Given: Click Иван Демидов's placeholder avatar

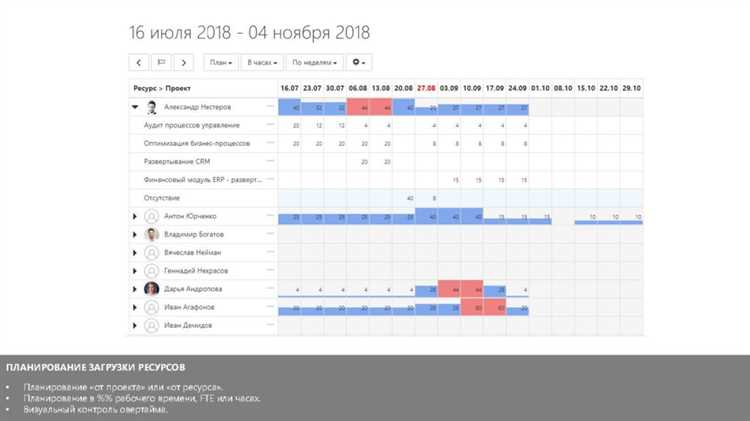Looking at the screenshot, I should 152,325.
